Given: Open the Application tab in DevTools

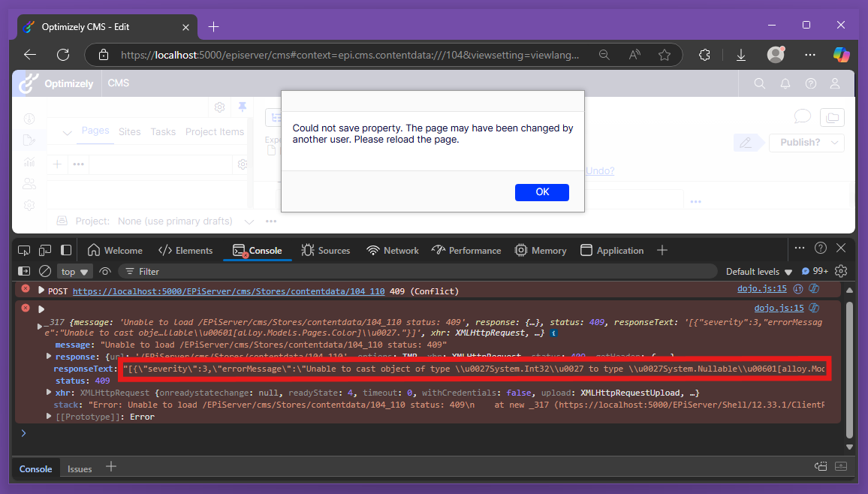Looking at the screenshot, I should coord(612,251).
